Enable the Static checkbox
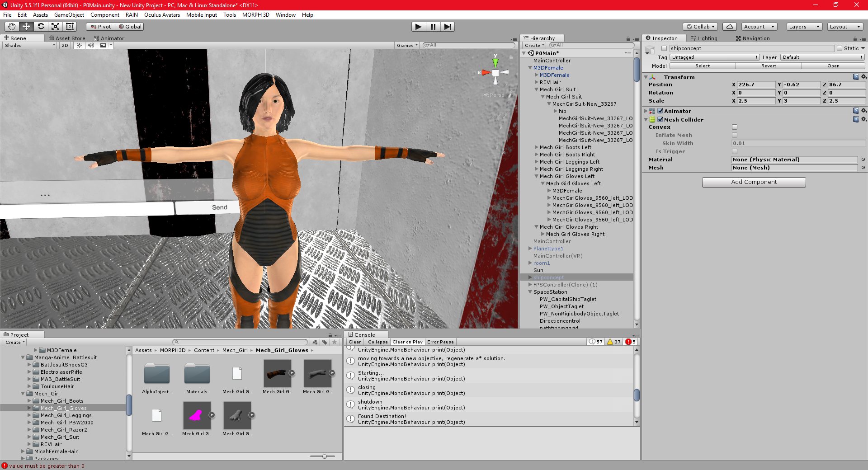Viewport: 868px width, 470px height. [x=840, y=48]
